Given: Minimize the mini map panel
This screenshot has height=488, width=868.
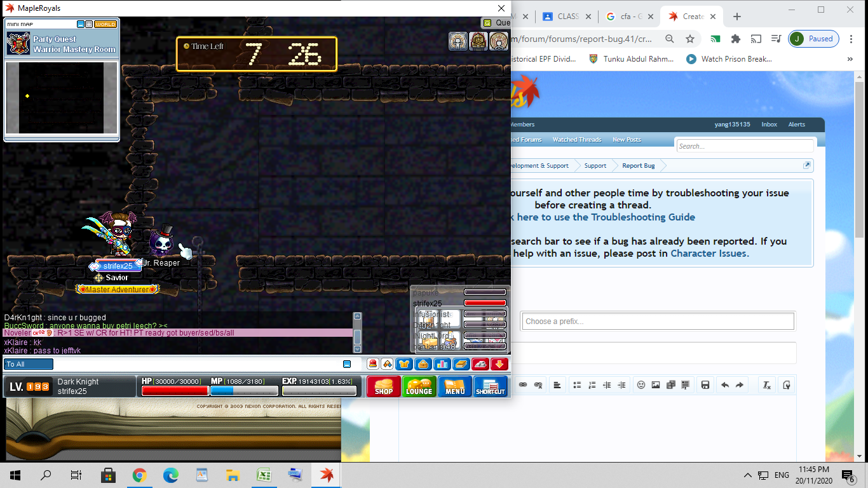Looking at the screenshot, I should [81, 24].
